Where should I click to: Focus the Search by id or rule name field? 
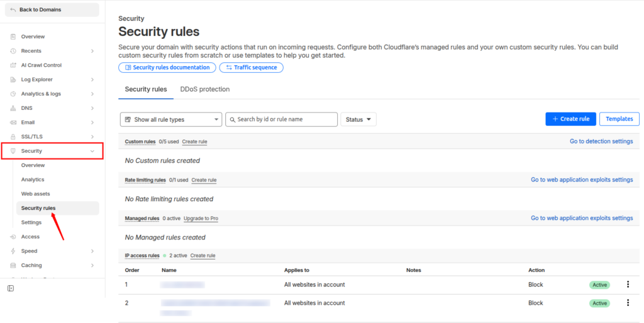pos(281,119)
